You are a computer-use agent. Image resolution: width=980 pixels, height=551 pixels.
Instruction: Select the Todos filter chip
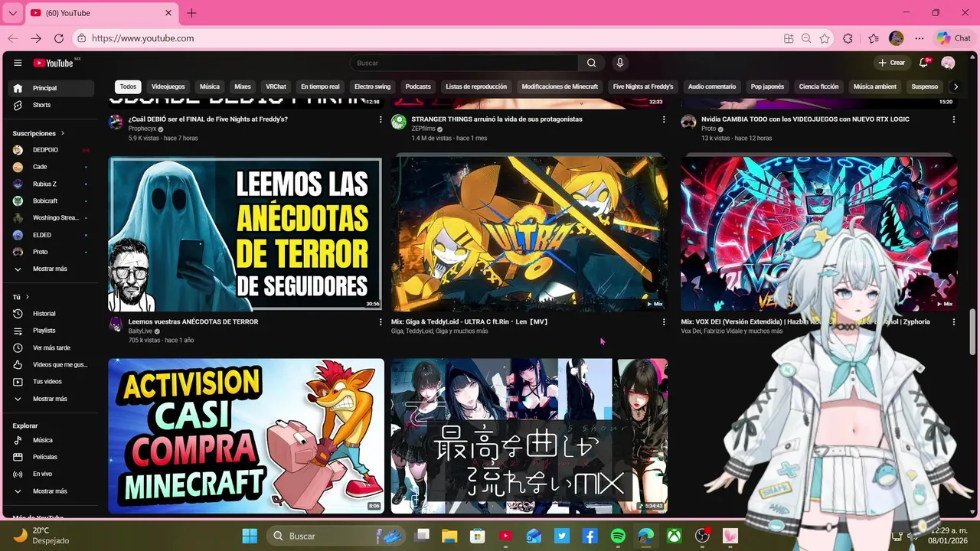pyautogui.click(x=128, y=86)
